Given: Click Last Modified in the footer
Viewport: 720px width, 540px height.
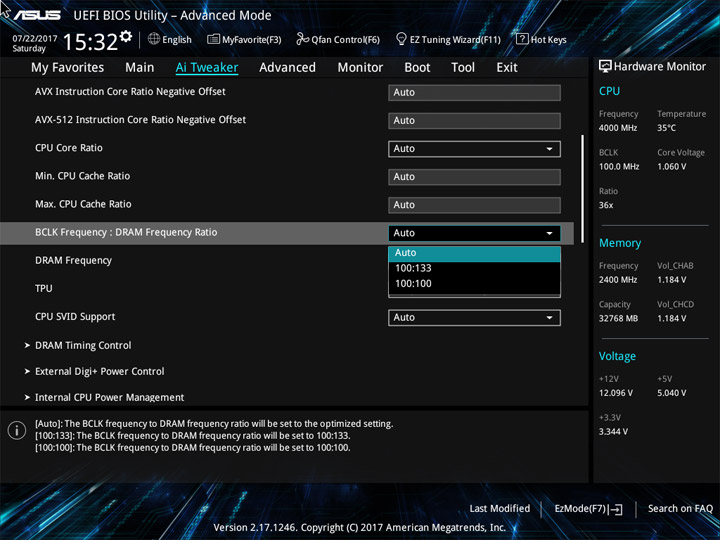Looking at the screenshot, I should pos(500,508).
